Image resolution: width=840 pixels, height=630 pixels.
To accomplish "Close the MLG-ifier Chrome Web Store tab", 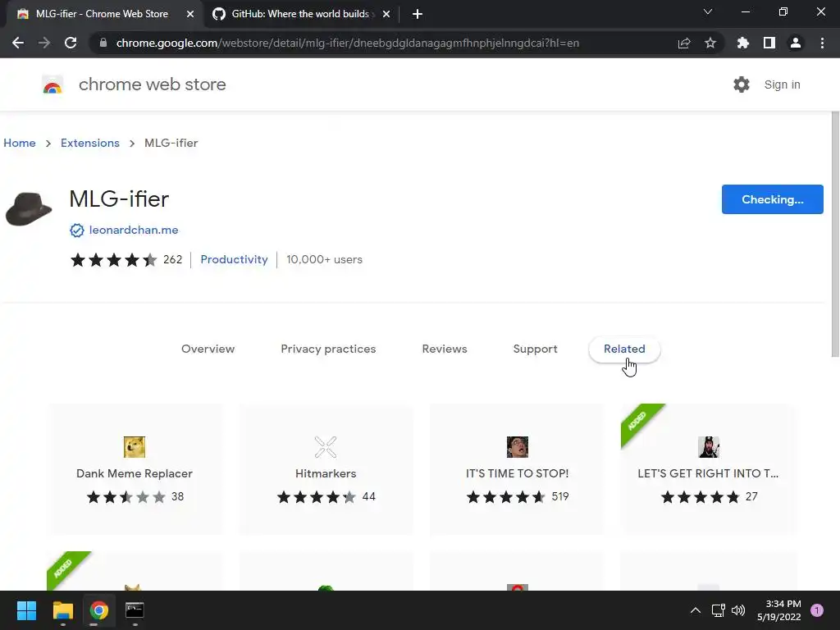I will pyautogui.click(x=190, y=14).
